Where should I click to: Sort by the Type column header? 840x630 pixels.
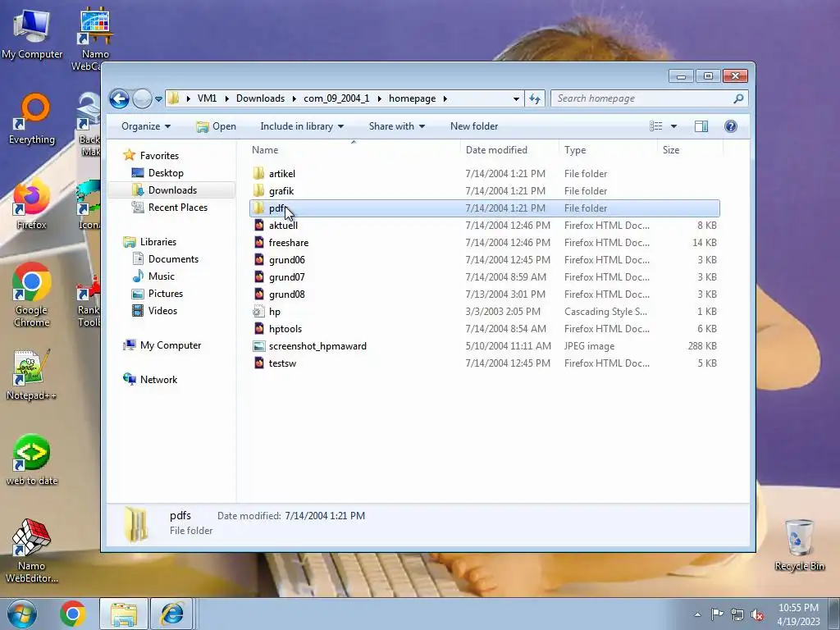coord(575,150)
